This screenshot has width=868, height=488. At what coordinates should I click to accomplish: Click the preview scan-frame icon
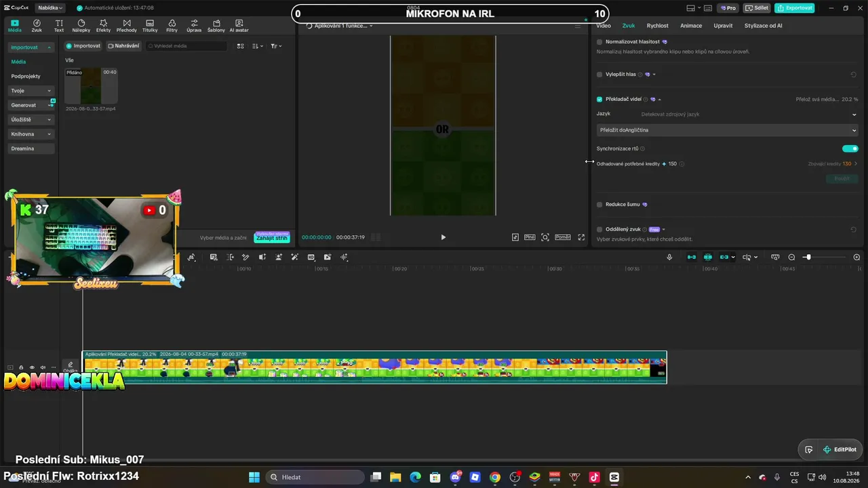[545, 237]
